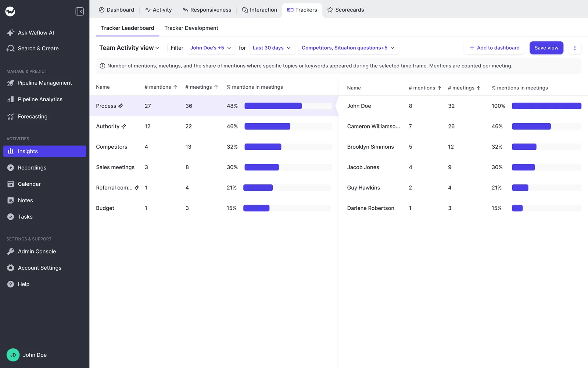This screenshot has height=368, width=588.
Task: Click the Ask Weflow AI sparkle icon
Action: coord(11,32)
